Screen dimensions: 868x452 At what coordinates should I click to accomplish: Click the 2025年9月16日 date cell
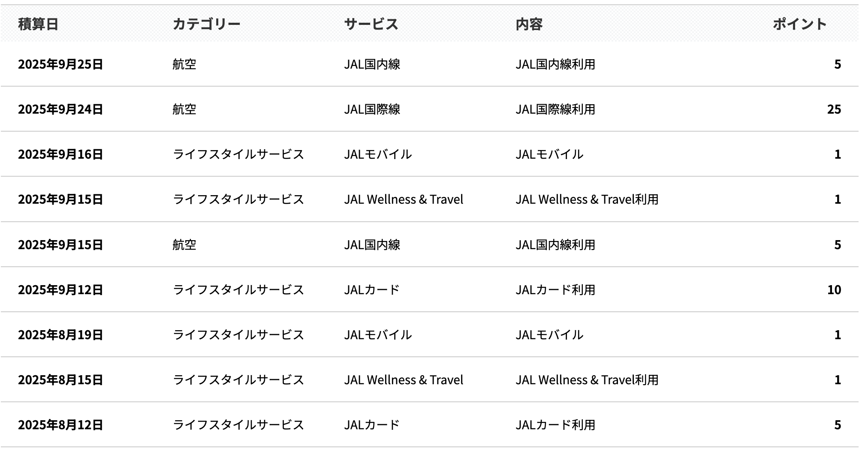coord(60,154)
